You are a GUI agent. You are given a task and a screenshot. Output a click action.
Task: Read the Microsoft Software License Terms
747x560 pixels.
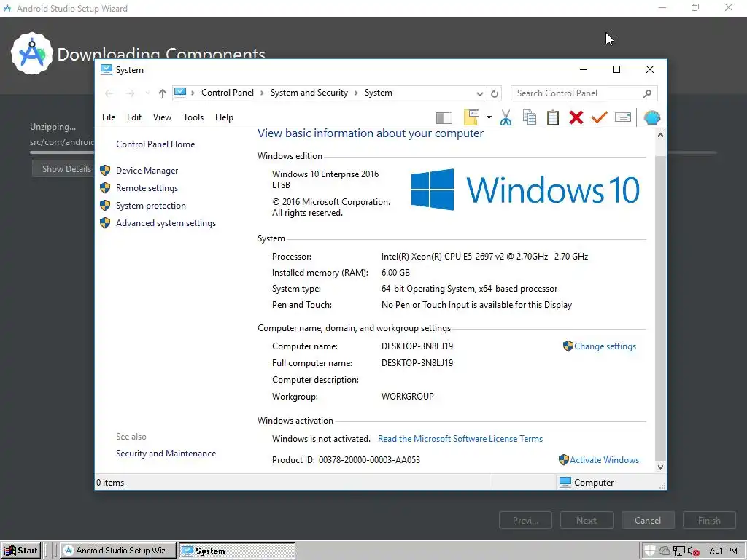point(460,439)
